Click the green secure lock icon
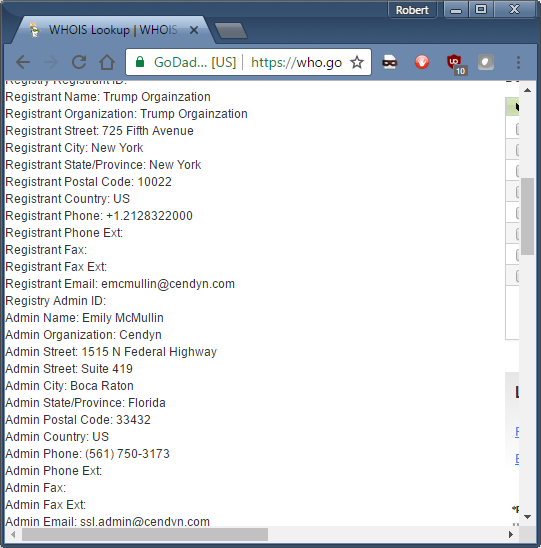 tap(140, 62)
